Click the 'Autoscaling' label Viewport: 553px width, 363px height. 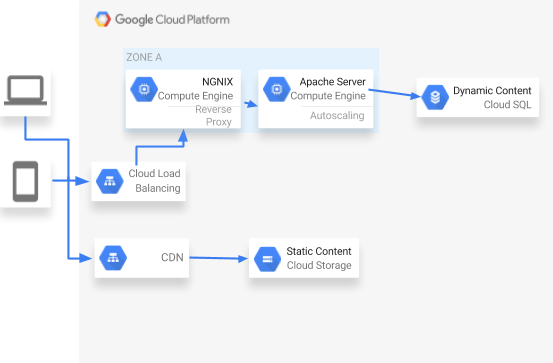(x=337, y=116)
